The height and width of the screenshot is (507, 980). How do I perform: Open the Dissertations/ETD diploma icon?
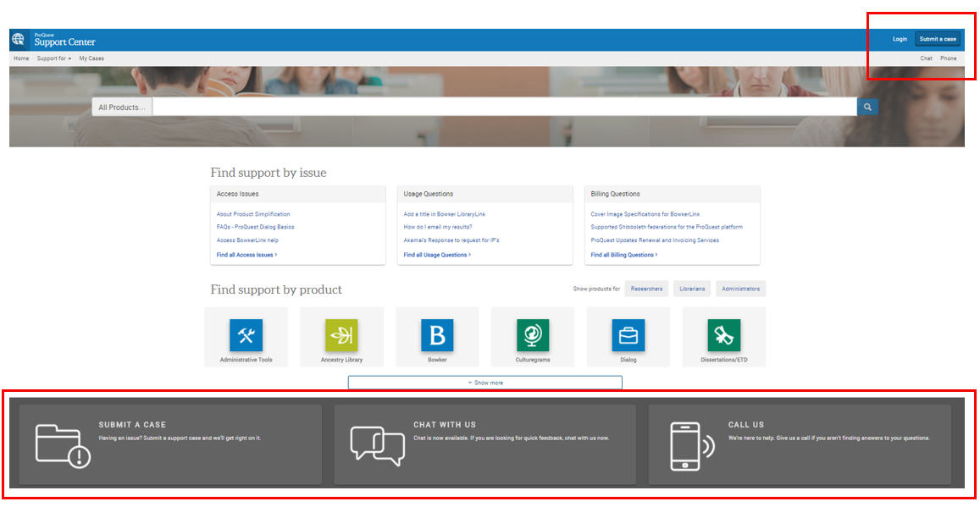723,335
